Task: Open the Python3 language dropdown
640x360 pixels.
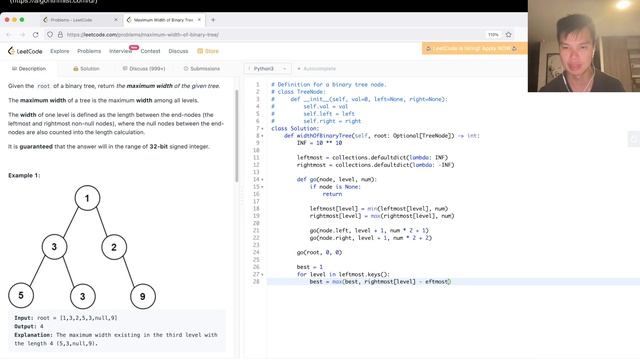Action: (267, 69)
